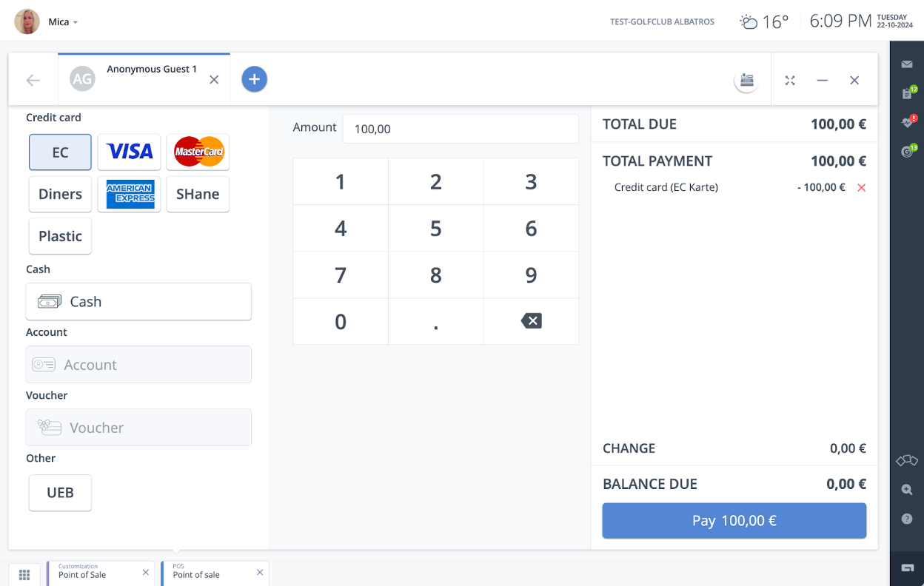Open the help question mark icon
The height and width of the screenshot is (586, 924).
pos(907,519)
